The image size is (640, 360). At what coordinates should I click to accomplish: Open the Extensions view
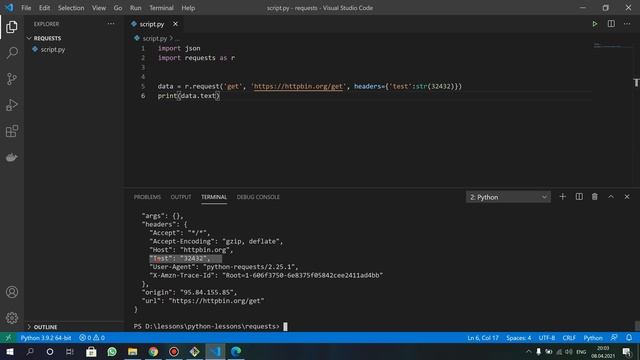12,131
